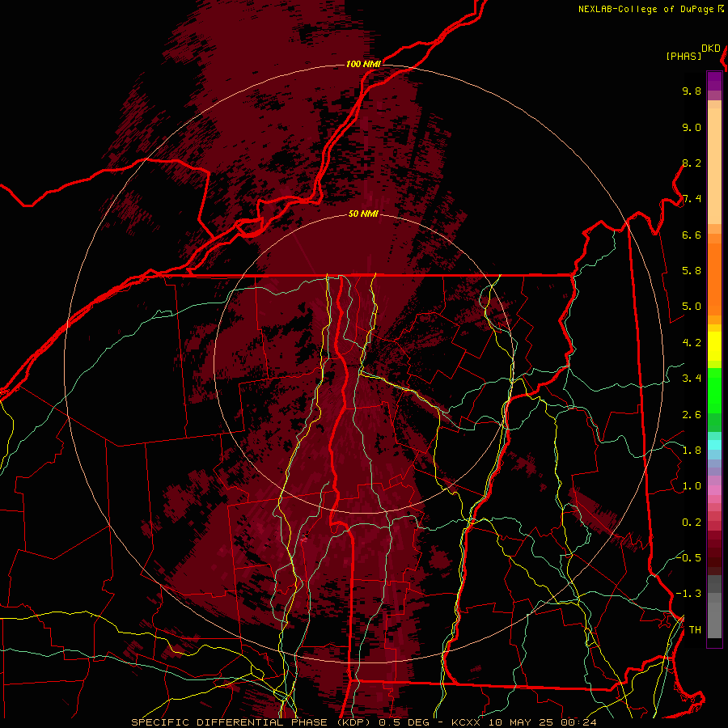Screen dimensions: 728x728
Task: Click the 6.6 legend value
Action: (x=692, y=235)
